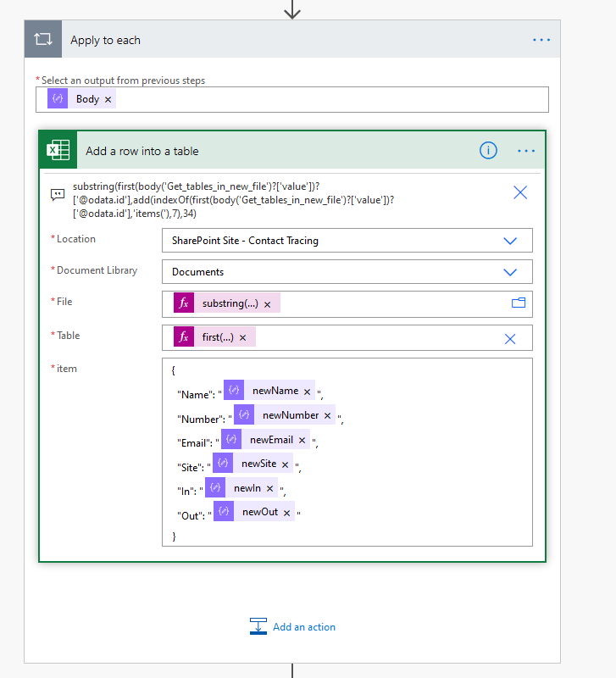616x678 pixels.
Task: Click the Add a row into a table title
Action: click(x=142, y=151)
